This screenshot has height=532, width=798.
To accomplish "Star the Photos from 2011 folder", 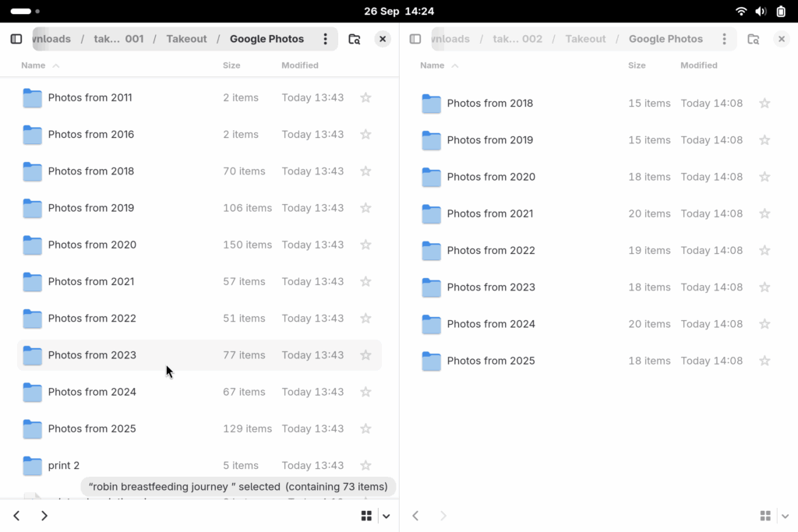I will coord(365,97).
